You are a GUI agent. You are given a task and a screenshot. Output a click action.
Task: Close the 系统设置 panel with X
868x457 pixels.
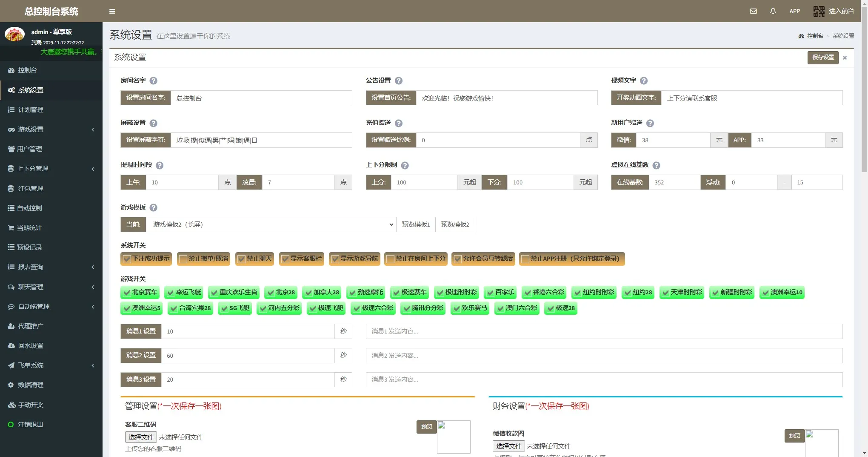coord(845,58)
